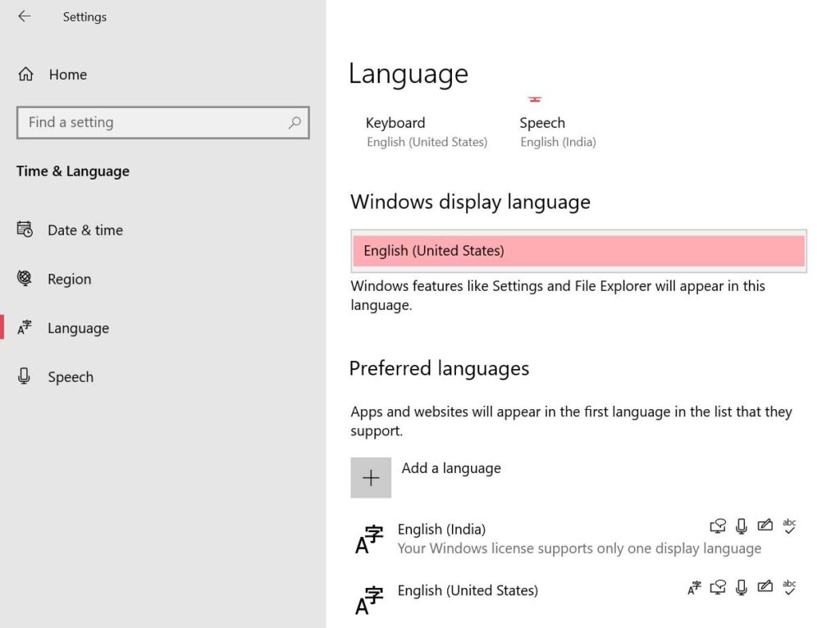Screen dimensions: 840x628
Task: Select Language in the sidebar
Action: 78,328
